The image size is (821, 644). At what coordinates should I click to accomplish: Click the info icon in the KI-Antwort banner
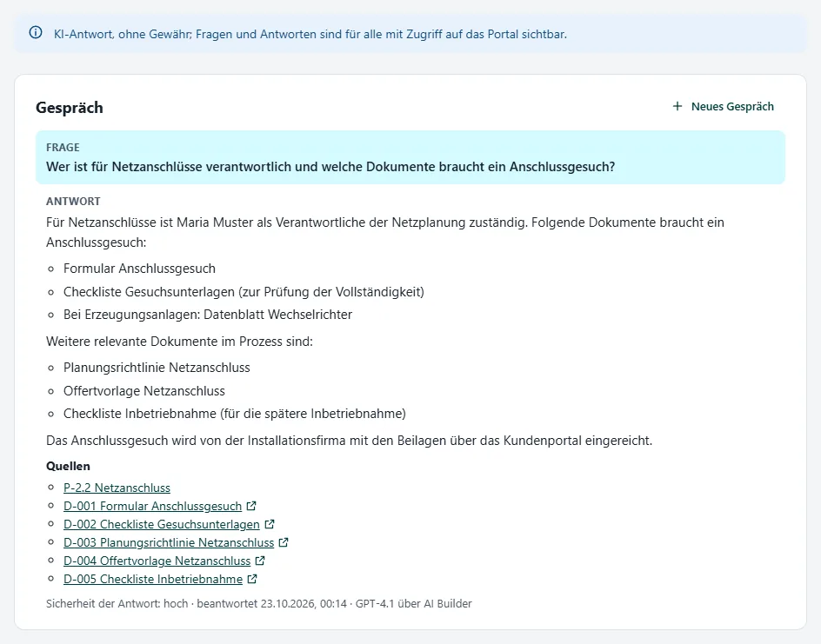[36, 33]
